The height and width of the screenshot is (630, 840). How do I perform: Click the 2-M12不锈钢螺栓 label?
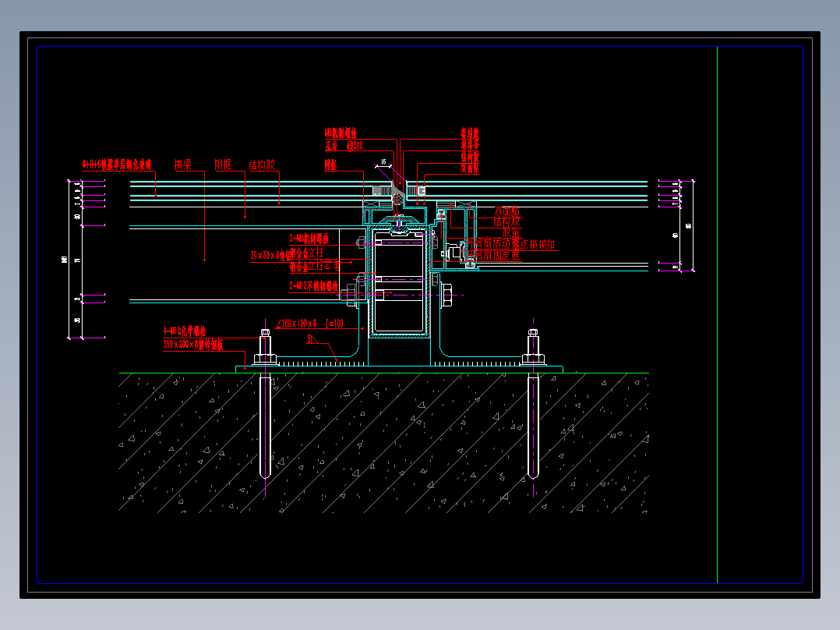click(314, 286)
